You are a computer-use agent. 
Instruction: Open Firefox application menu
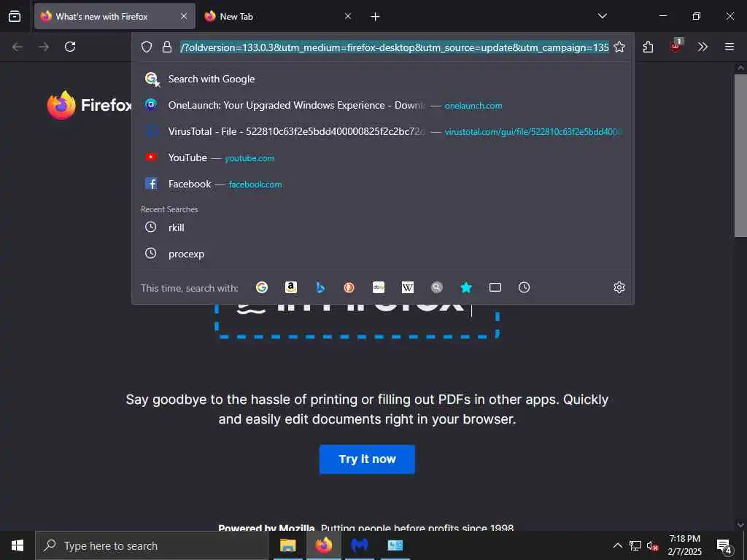(x=729, y=47)
